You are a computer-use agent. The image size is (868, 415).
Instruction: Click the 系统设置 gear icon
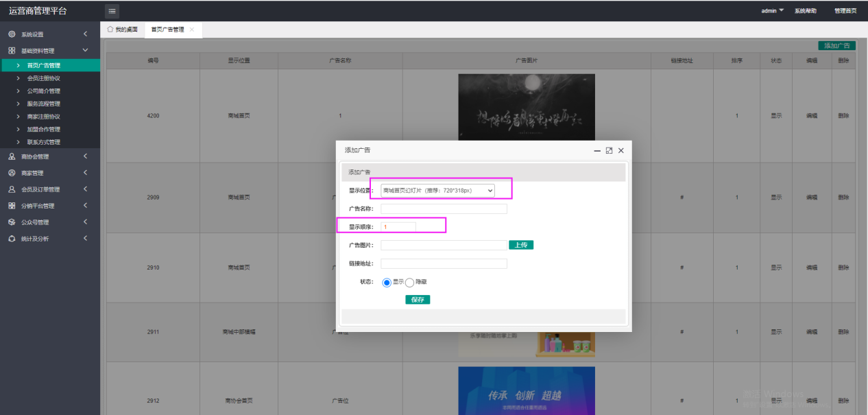click(12, 34)
